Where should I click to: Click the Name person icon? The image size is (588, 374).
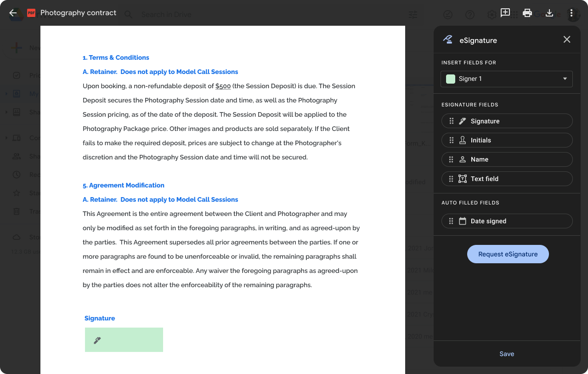(463, 159)
